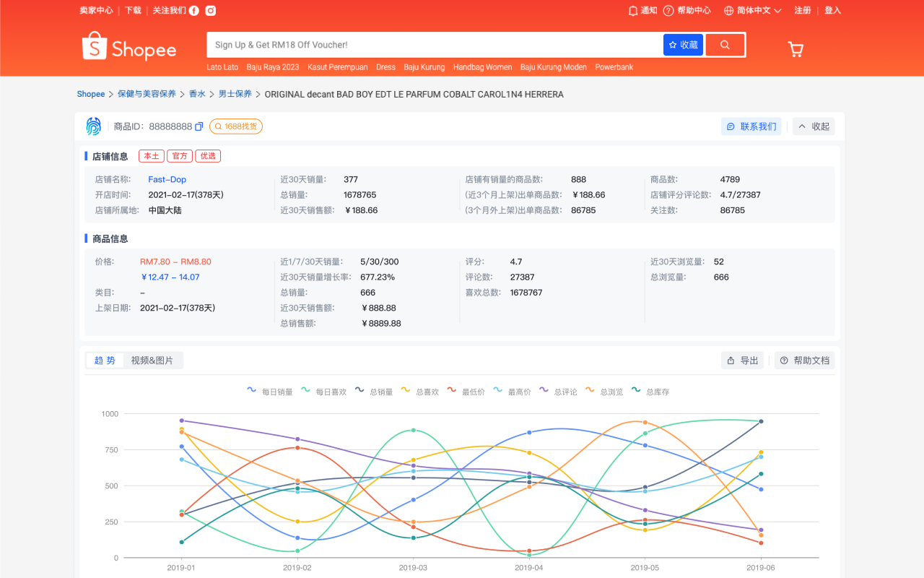Screen dimensions: 924x578
Task: Toggle the 总库存 legend series
Action: [650, 392]
